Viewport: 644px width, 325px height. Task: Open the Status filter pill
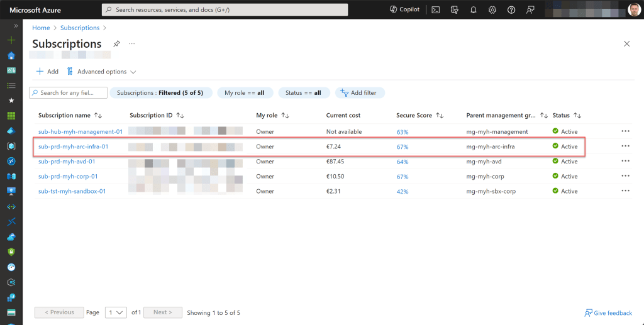(x=303, y=93)
